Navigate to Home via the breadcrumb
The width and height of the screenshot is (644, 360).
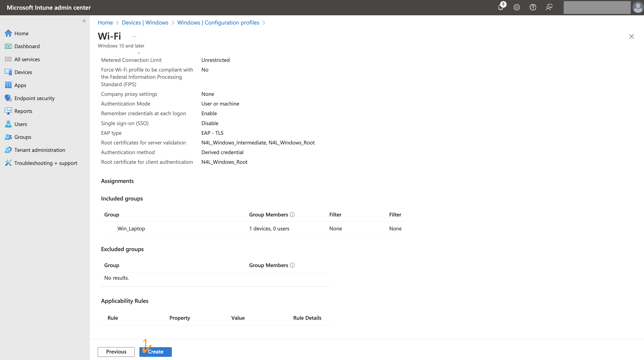point(105,22)
